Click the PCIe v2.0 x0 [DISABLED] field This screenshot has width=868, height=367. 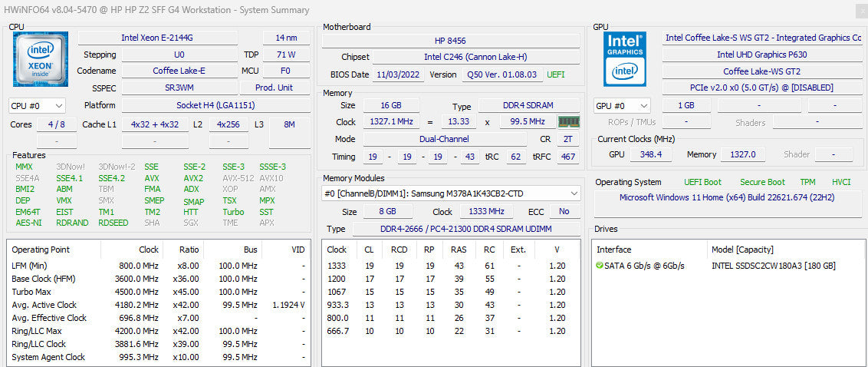pos(761,88)
